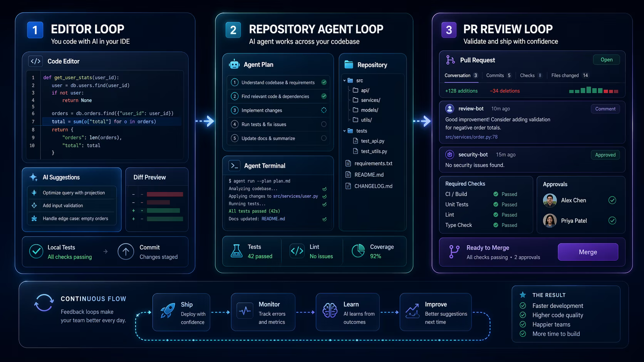
Task: Switch to the Commits tab
Action: [499, 75]
